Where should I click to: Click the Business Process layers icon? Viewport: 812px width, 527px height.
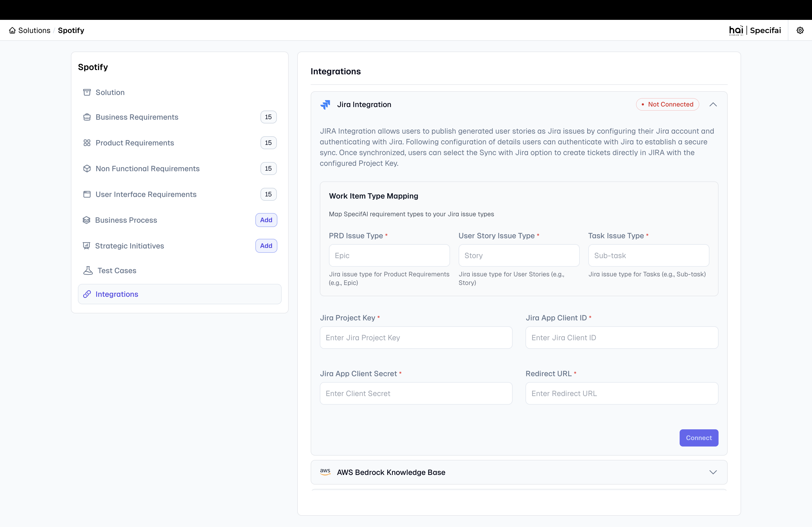tap(86, 220)
